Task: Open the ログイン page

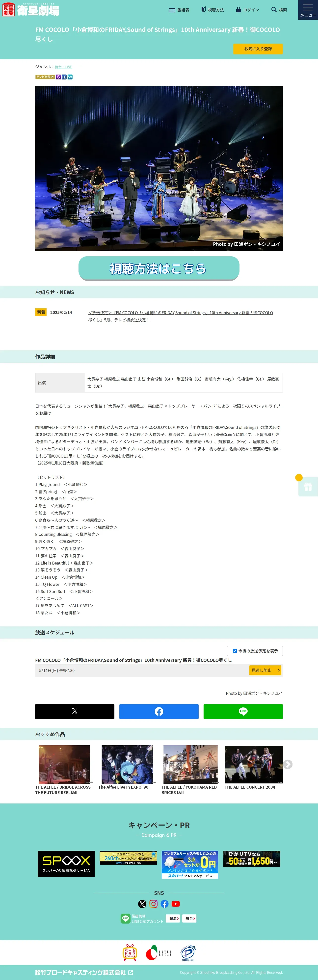Action: tap(248, 10)
